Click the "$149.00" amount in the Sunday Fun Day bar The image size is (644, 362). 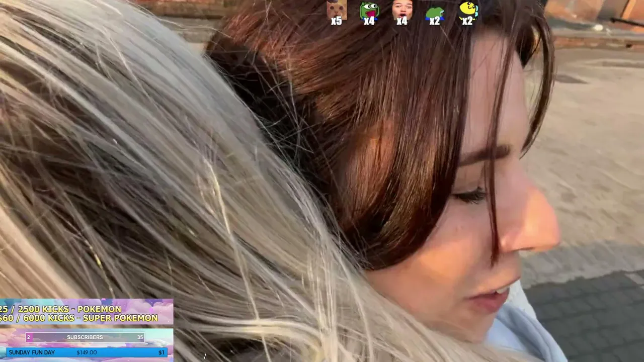[87, 352]
